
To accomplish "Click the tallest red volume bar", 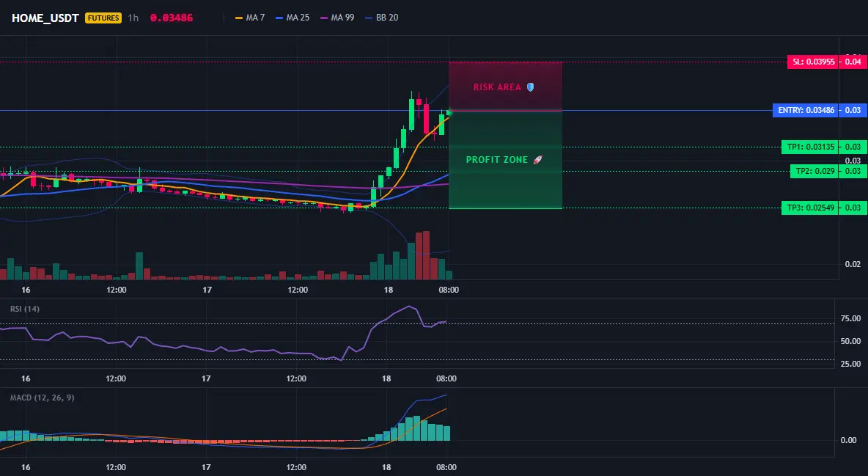I will pyautogui.click(x=426, y=255).
